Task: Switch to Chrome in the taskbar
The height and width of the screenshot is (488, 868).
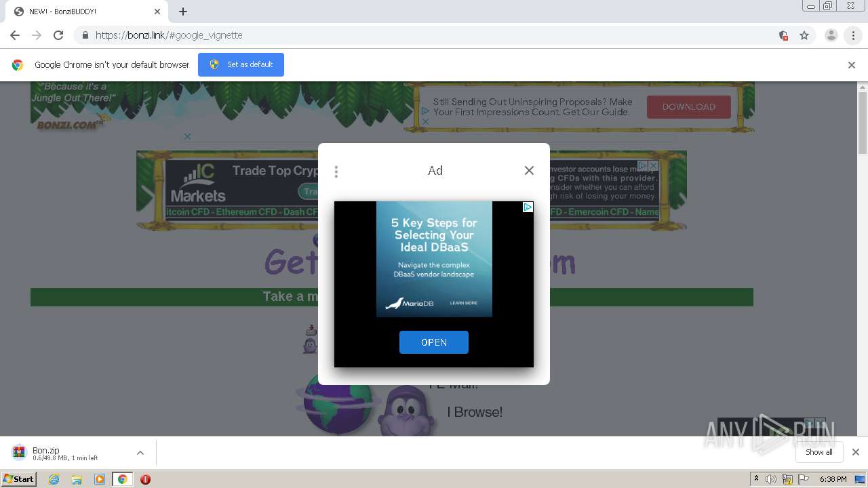Action: (122, 479)
